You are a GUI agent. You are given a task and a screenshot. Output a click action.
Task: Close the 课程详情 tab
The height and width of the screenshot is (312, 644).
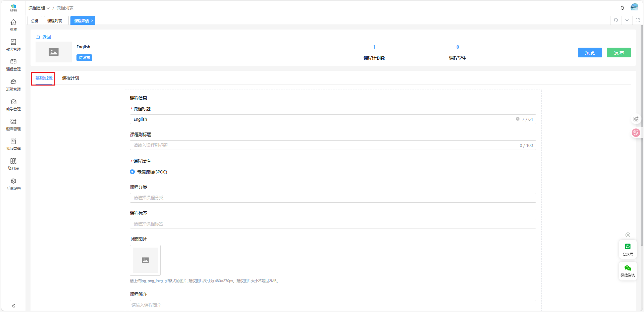pos(92,21)
